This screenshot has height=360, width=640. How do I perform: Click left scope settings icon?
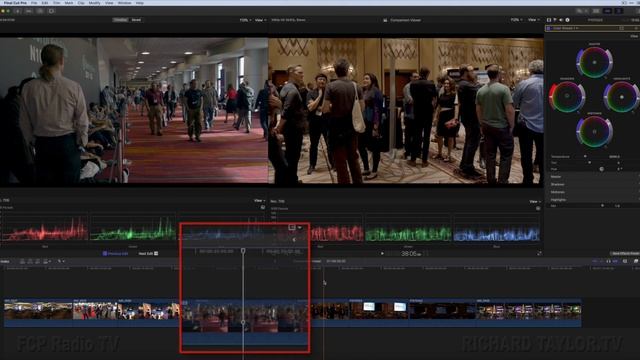[x=263, y=207]
